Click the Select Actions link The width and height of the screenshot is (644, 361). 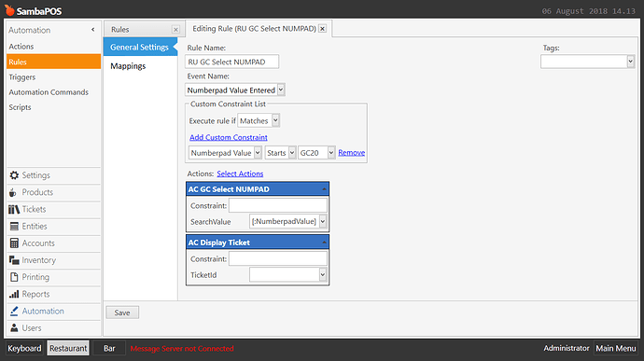[x=240, y=174]
